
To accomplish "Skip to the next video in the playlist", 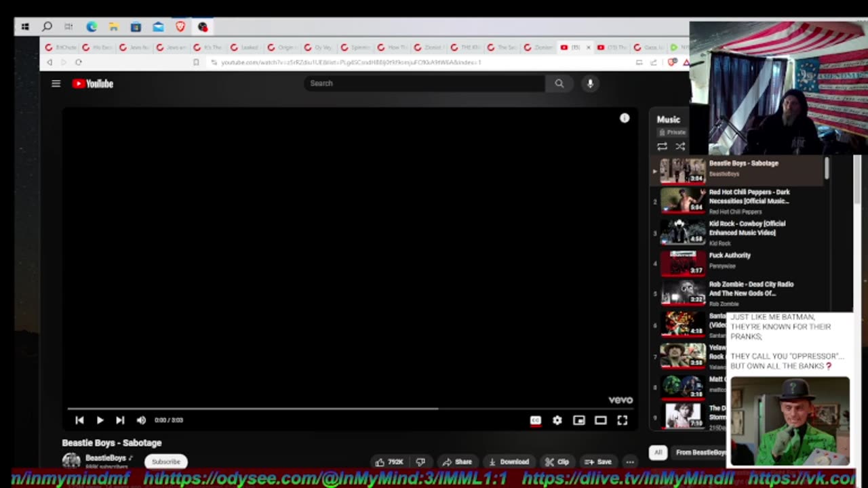I will (120, 420).
